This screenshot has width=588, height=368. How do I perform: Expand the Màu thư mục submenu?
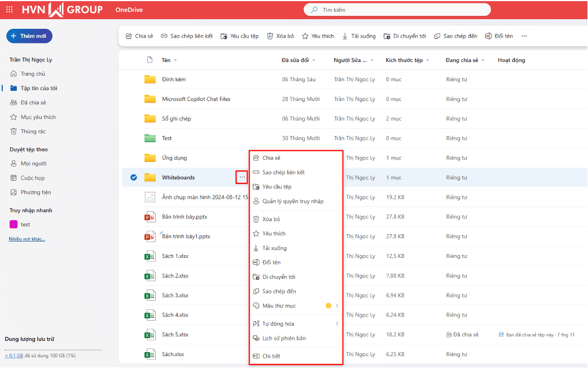click(296, 306)
